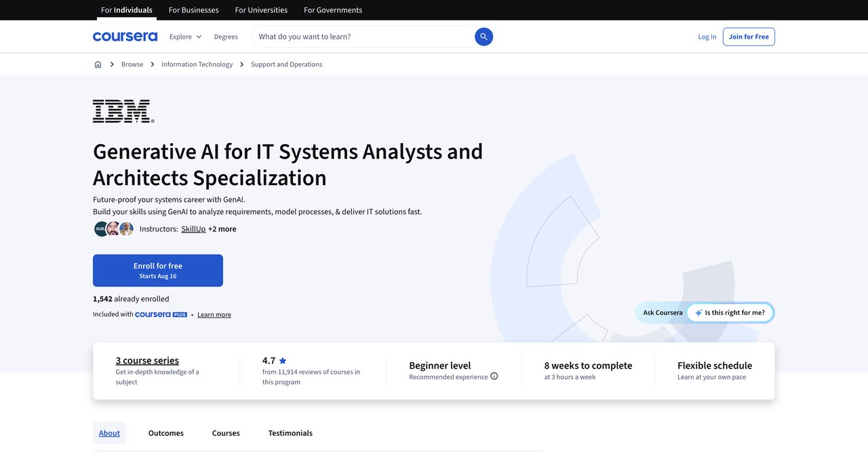
Task: Click Enroll for free button
Action: click(x=158, y=270)
